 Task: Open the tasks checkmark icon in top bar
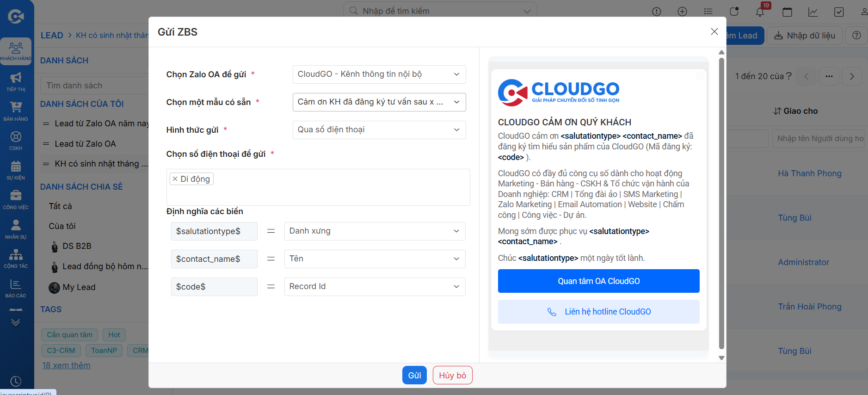pos(839,12)
